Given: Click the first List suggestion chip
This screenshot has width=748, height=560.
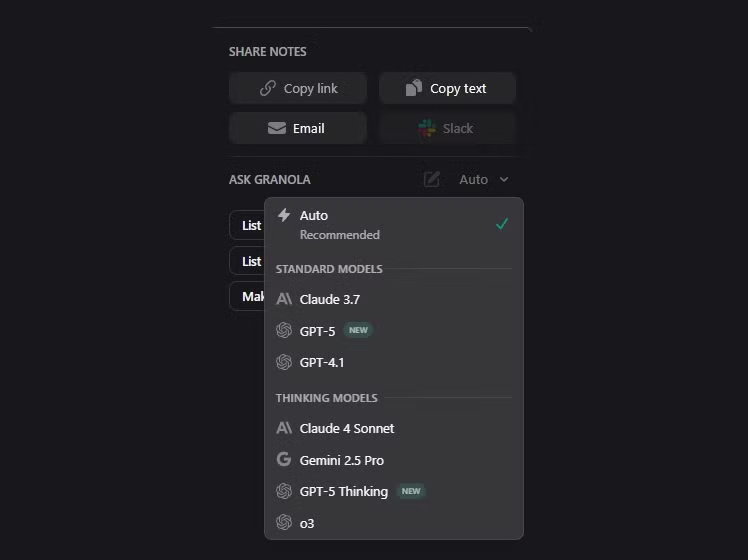Looking at the screenshot, I should 250,225.
